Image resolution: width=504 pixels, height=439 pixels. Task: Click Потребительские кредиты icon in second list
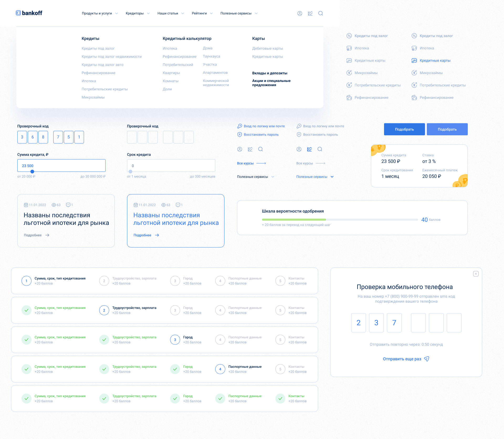[414, 85]
